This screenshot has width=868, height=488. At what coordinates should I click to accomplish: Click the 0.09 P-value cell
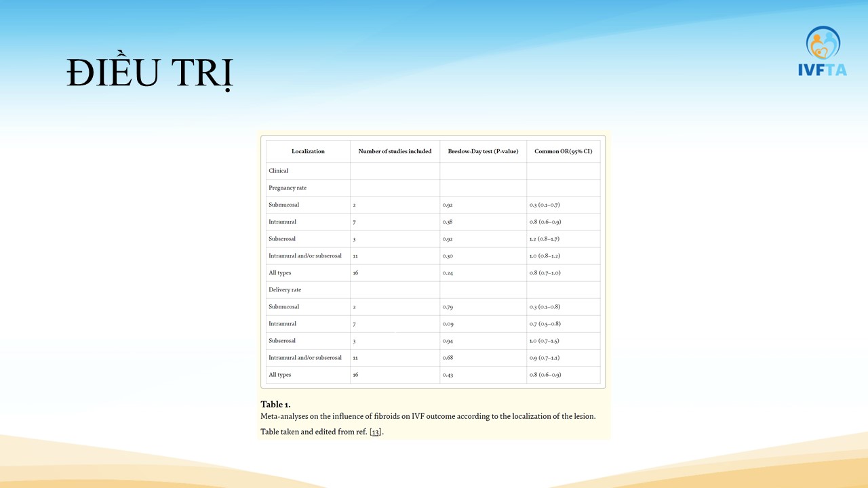[448, 324]
